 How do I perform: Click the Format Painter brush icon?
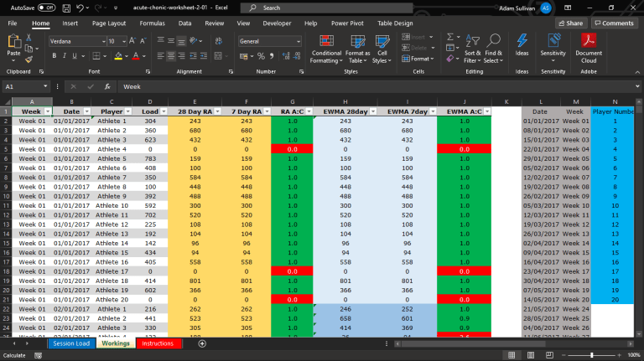29,60
